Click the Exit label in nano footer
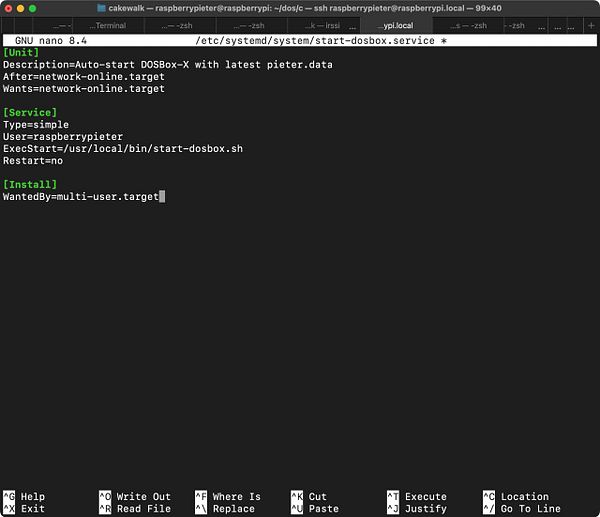The height and width of the screenshot is (517, 600). click(33, 509)
